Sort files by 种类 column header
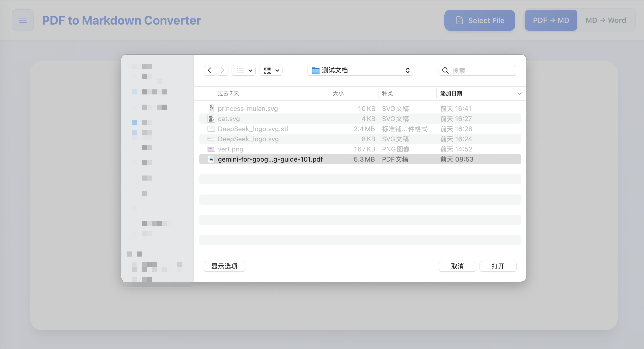Image resolution: width=644 pixels, height=349 pixels. coord(387,93)
